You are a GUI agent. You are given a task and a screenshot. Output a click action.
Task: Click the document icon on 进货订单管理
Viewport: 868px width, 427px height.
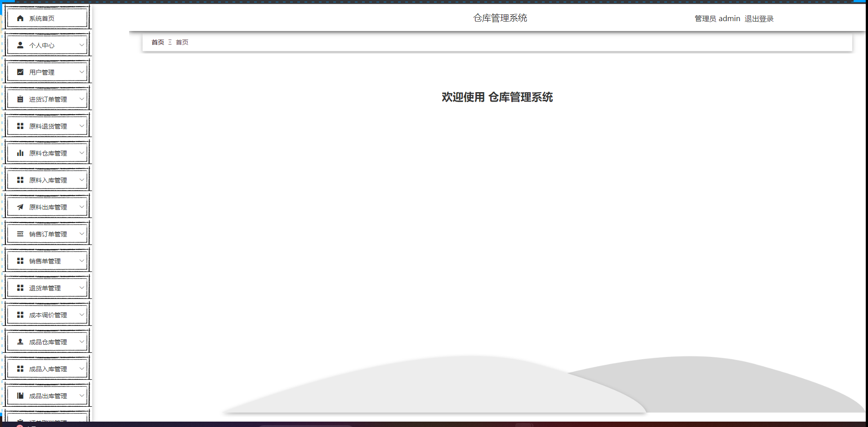click(x=20, y=99)
